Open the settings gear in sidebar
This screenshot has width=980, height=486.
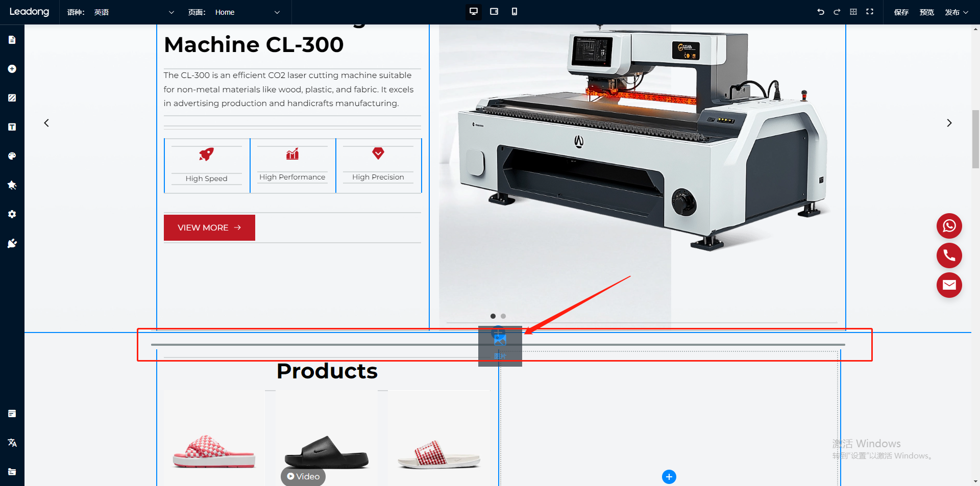(x=12, y=214)
